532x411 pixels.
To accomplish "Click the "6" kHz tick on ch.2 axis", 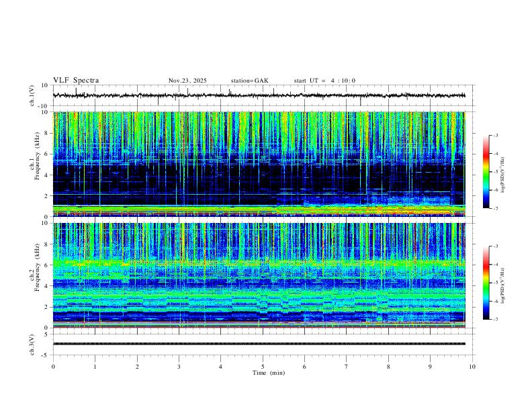I will point(47,265).
